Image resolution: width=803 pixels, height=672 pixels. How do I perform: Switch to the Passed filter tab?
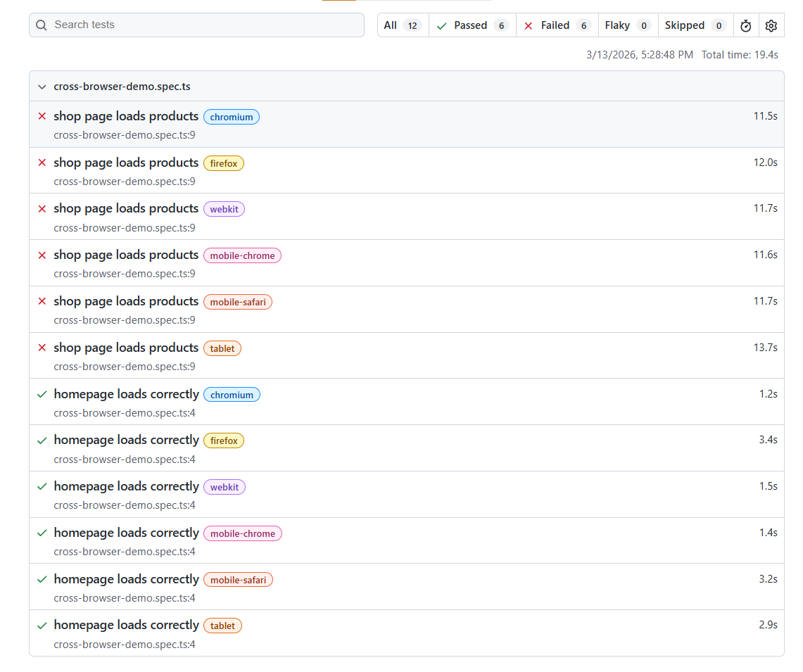pyautogui.click(x=469, y=25)
